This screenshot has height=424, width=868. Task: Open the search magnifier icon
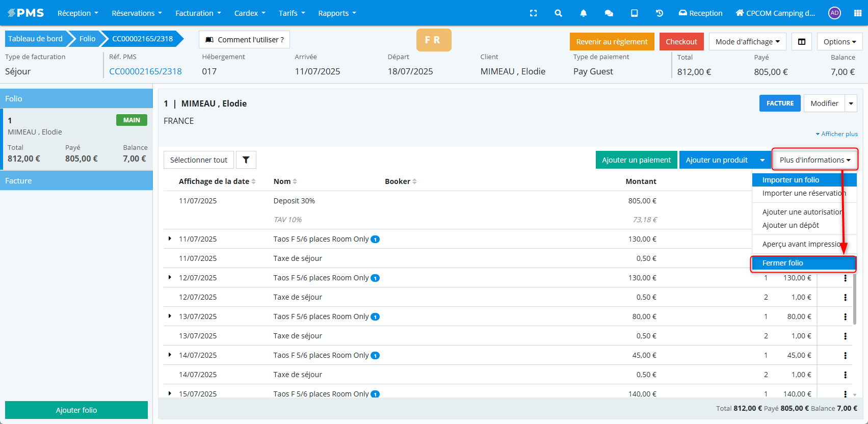click(558, 13)
